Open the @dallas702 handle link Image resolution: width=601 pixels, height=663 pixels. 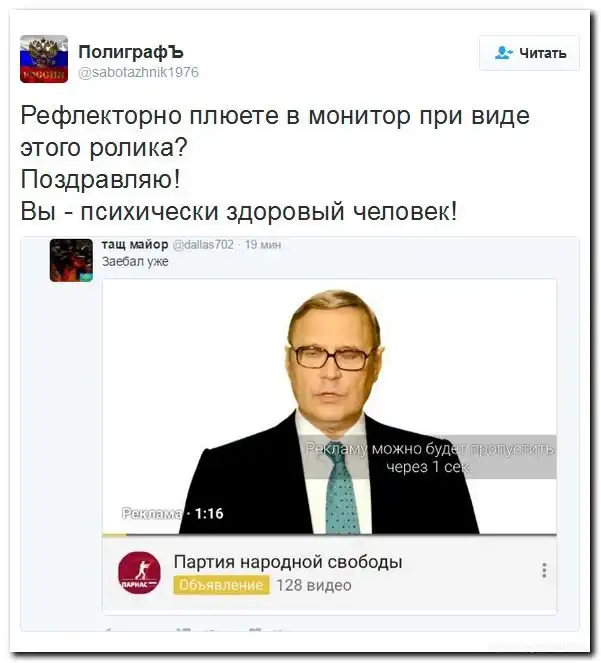pos(204,244)
